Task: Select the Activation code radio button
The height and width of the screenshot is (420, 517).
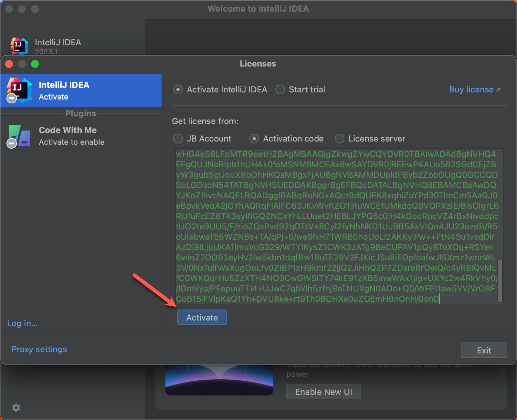Action: pyautogui.click(x=254, y=139)
